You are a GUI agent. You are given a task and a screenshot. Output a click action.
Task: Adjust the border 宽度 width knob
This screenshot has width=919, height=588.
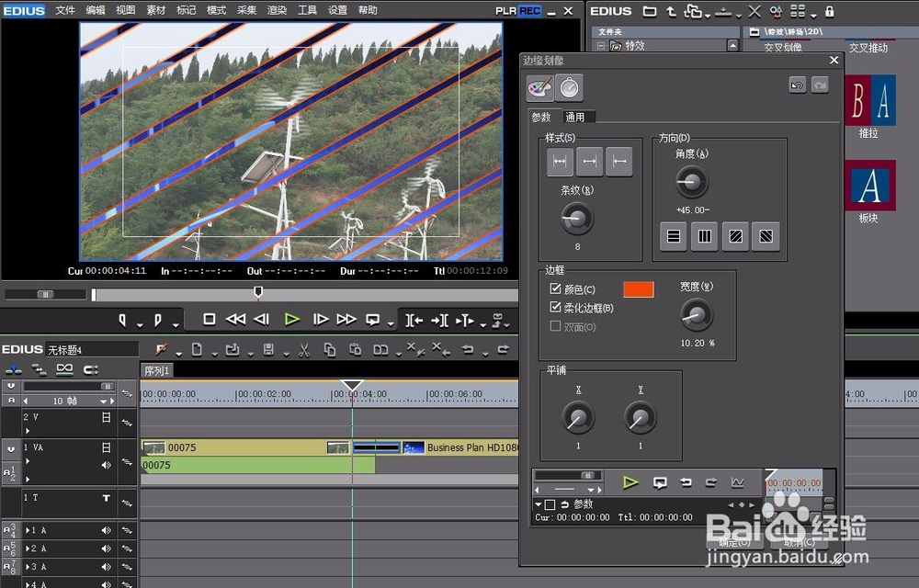(697, 315)
